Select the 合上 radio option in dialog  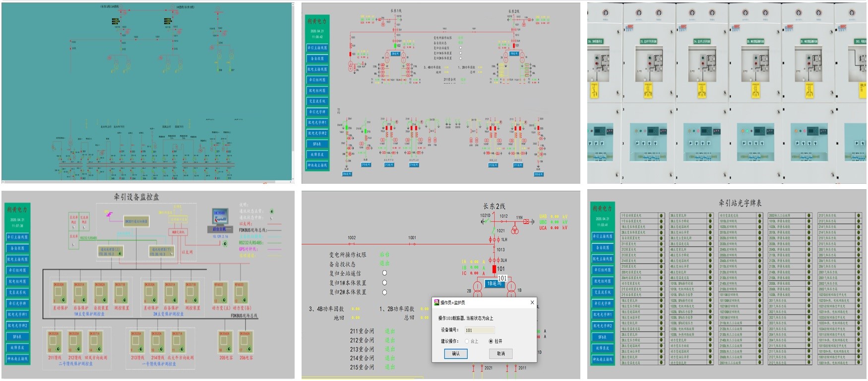pos(467,341)
